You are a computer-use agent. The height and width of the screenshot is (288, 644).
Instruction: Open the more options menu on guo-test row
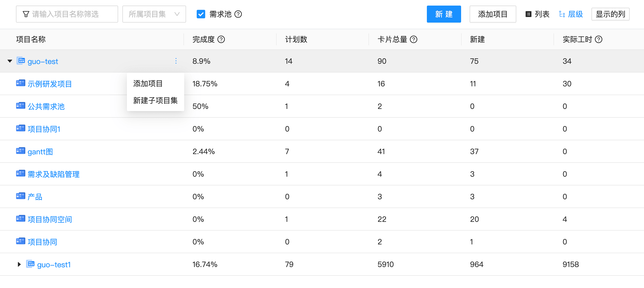tap(176, 61)
